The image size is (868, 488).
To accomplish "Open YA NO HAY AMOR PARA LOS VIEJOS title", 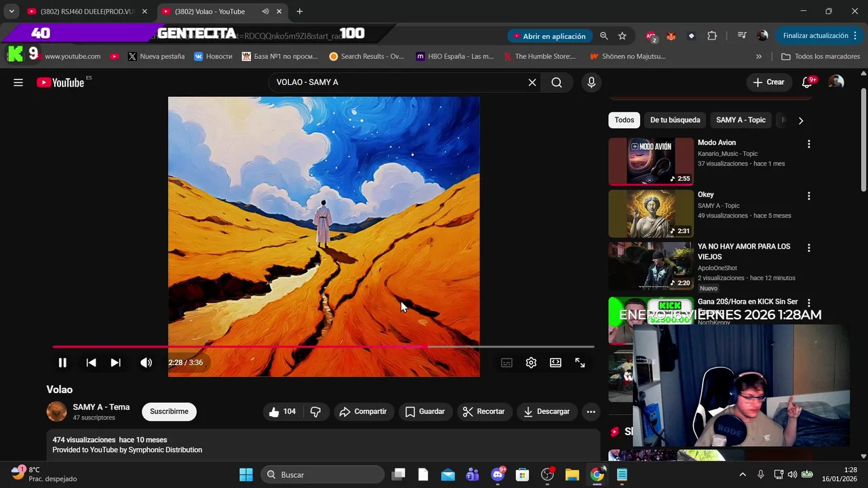I will tap(744, 251).
